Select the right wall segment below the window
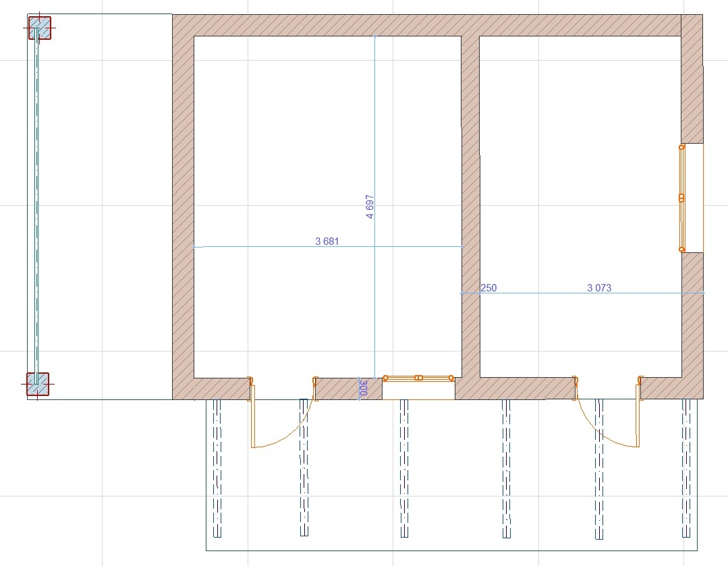This screenshot has width=728, height=566. (692, 325)
